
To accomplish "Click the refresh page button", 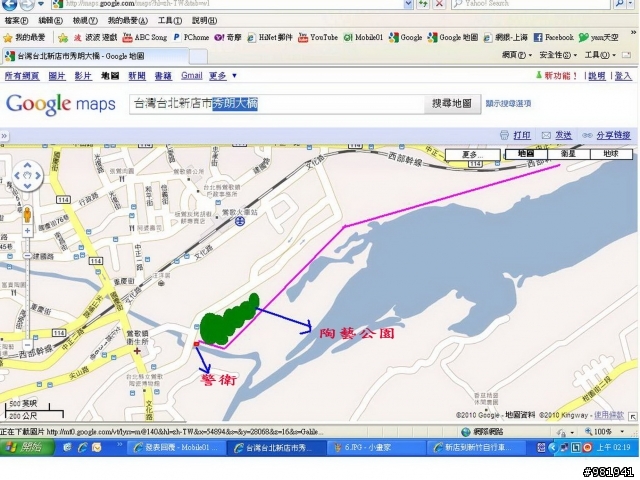I will pos(423,4).
